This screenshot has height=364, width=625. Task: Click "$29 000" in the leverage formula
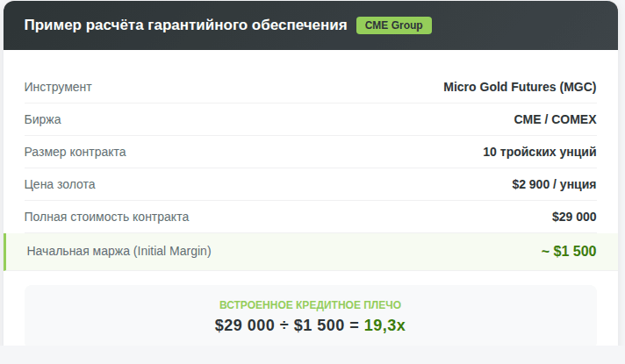click(244, 325)
